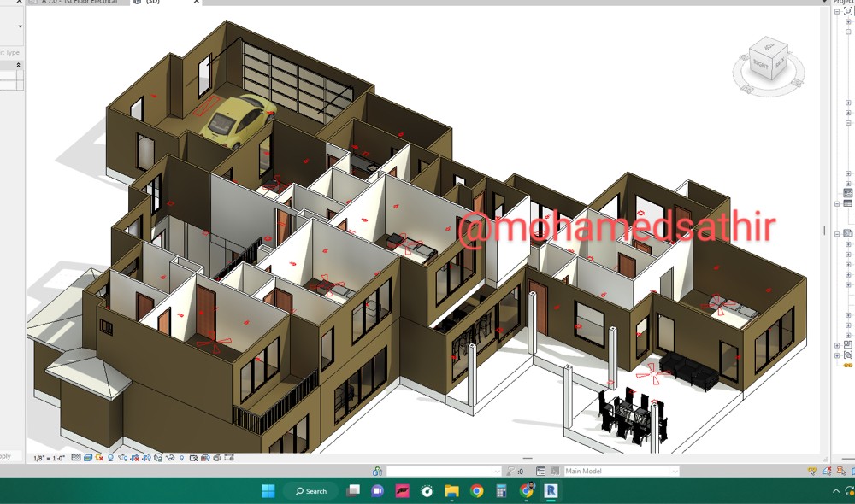Open the Visual Style menu icon

point(88,458)
